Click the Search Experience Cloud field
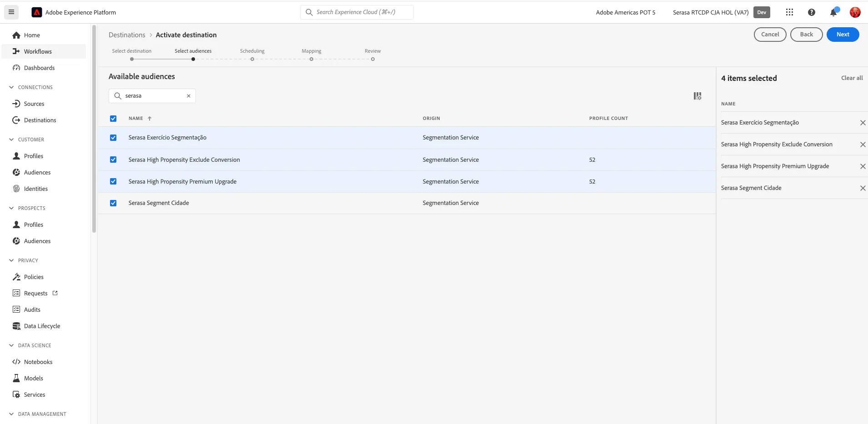The width and height of the screenshot is (868, 424). pyautogui.click(x=357, y=12)
